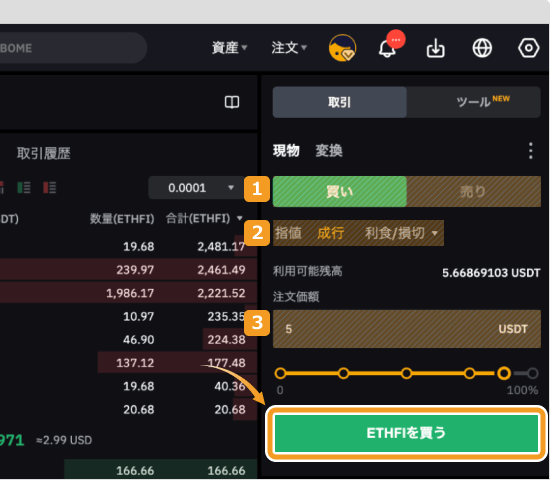This screenshot has width=550, height=480.
Task: Open the 取引履歴 tab
Action: click(43, 153)
